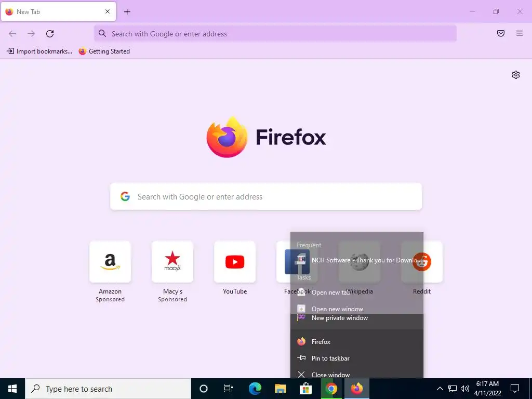Click Import bookmarks in bookmarks toolbar

pyautogui.click(x=39, y=51)
